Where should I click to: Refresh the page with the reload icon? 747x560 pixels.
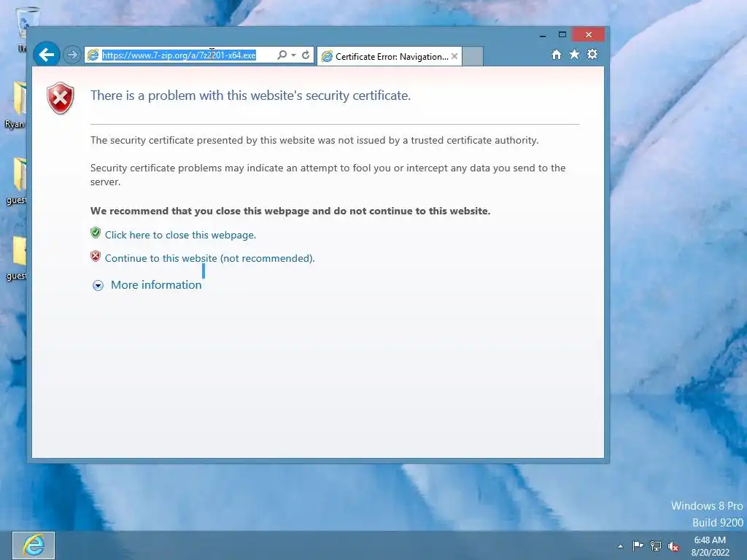(306, 55)
